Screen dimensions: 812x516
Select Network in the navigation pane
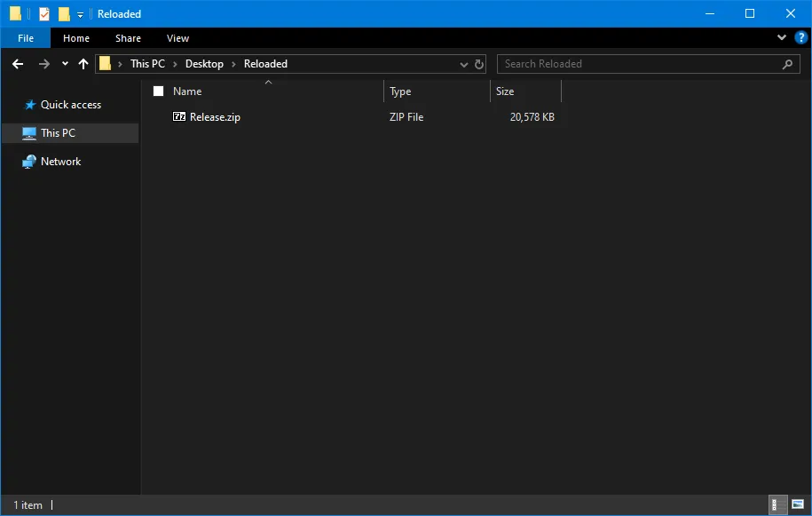click(x=61, y=161)
